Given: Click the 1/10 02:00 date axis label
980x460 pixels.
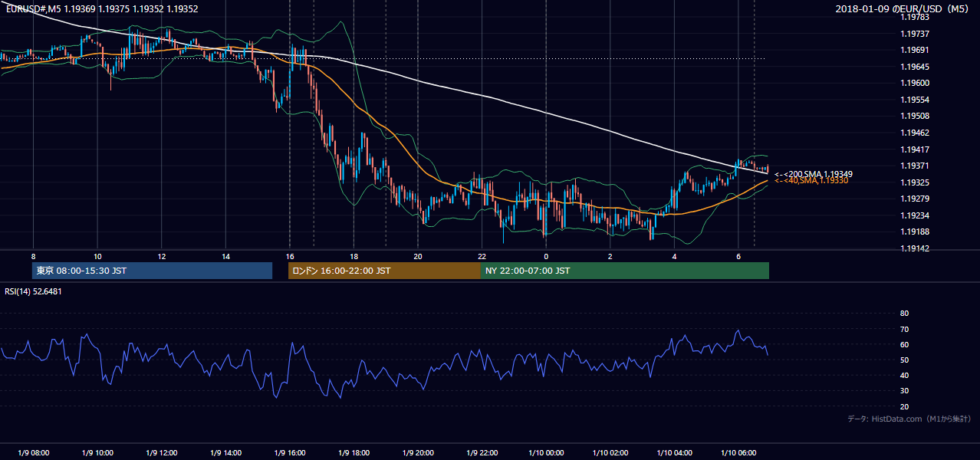Looking at the screenshot, I should pyautogui.click(x=610, y=453).
